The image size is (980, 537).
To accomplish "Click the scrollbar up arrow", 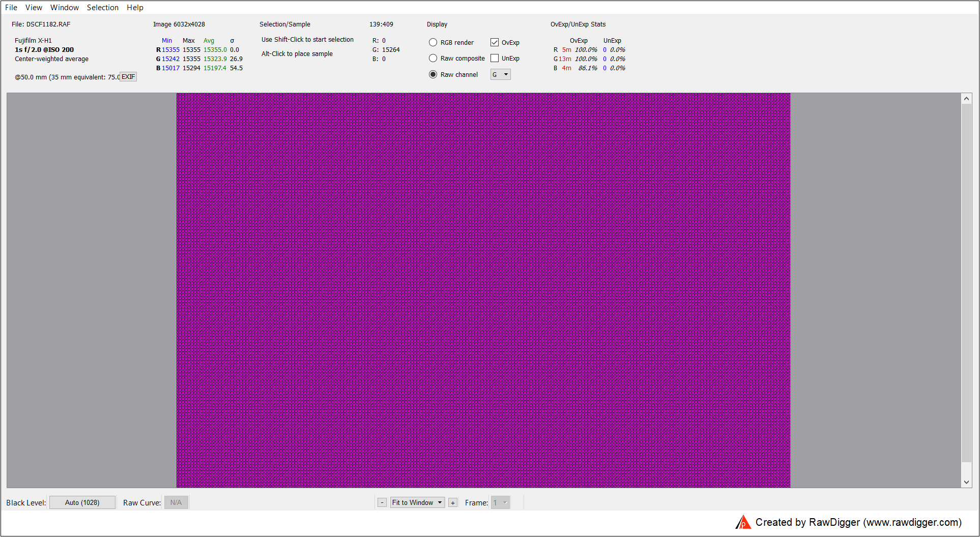I will click(x=967, y=99).
